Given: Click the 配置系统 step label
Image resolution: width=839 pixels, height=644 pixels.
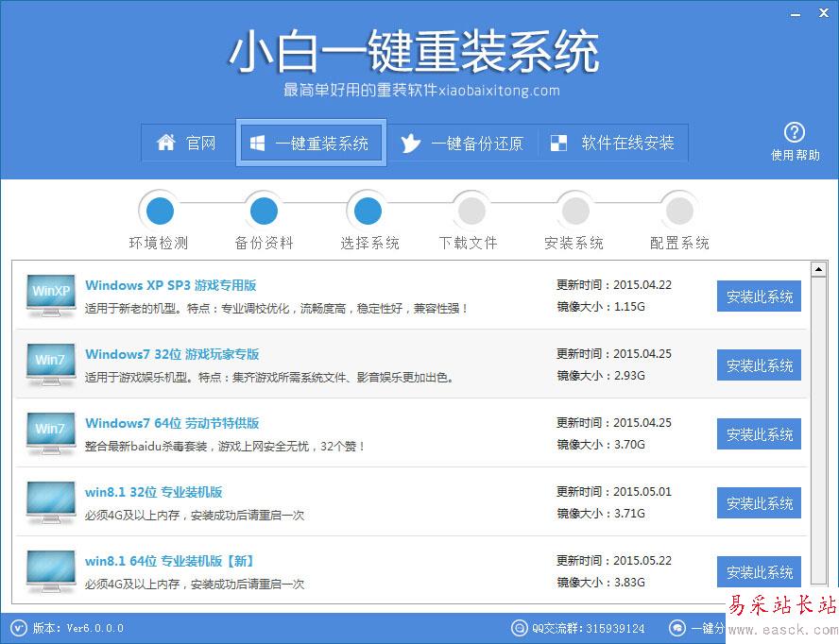Looking at the screenshot, I should click(x=679, y=244).
